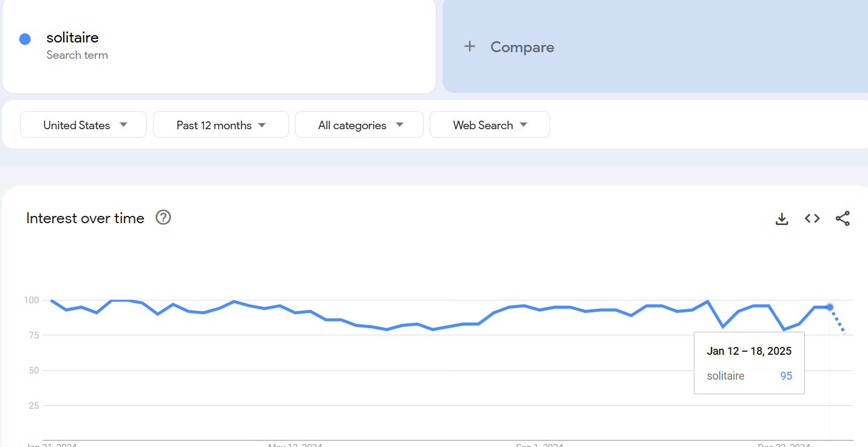Click the Sep 1, 2024 axis label

[x=539, y=443]
